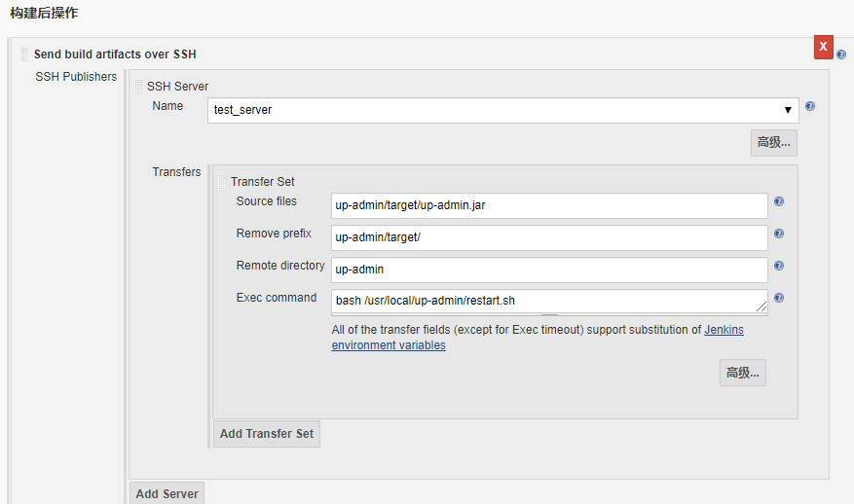This screenshot has height=504, width=854.
Task: Open help for Remove prefix field
Action: (779, 234)
